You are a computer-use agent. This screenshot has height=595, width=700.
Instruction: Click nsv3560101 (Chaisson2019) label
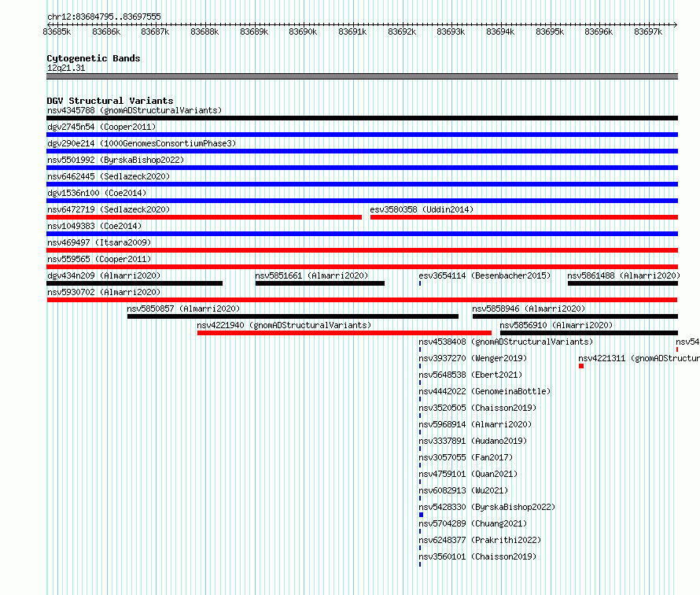(477, 556)
